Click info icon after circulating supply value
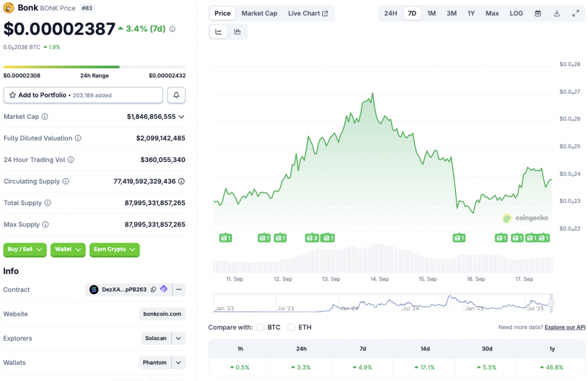588x381 pixels. 181,181
